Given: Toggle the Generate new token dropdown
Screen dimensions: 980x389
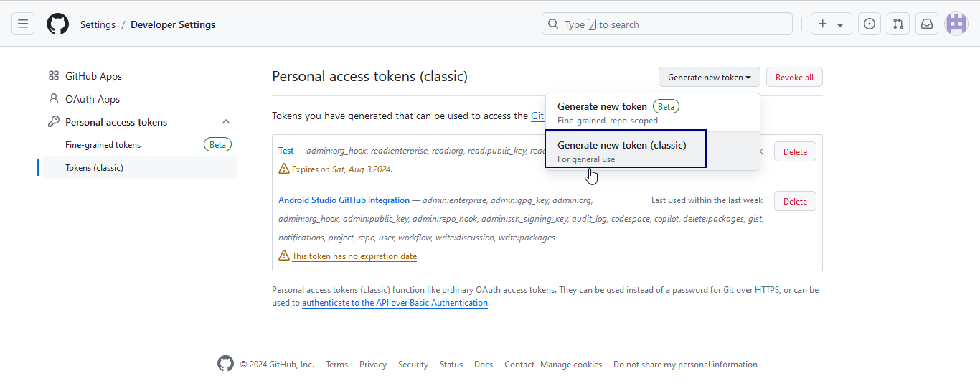Looking at the screenshot, I should click(x=710, y=78).
